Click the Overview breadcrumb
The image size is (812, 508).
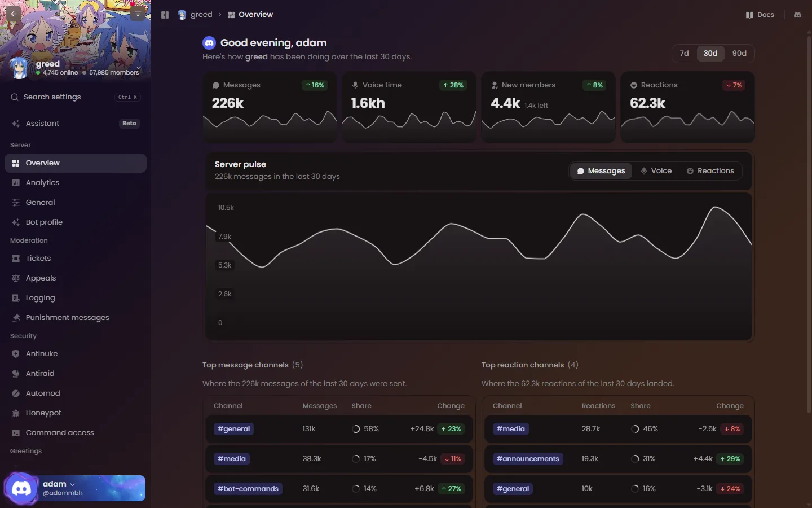[250, 15]
